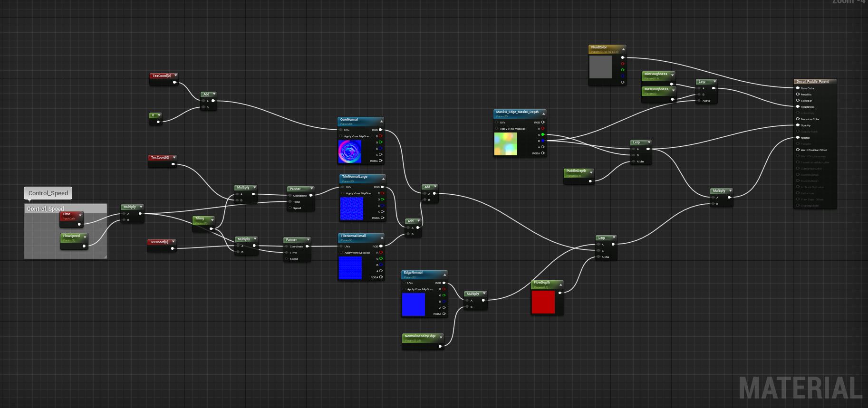Viewport: 868px width, 408px height.
Task: Collapse the EdgeNormal node preview arrow
Action: [x=445, y=274]
